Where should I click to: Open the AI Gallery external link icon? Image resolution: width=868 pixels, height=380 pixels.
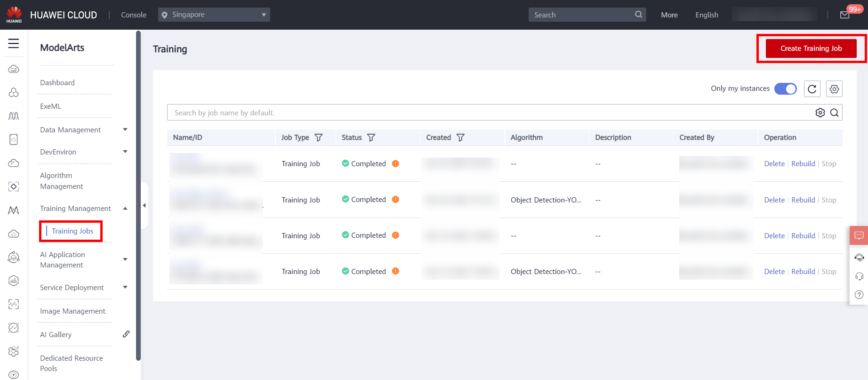tap(126, 334)
